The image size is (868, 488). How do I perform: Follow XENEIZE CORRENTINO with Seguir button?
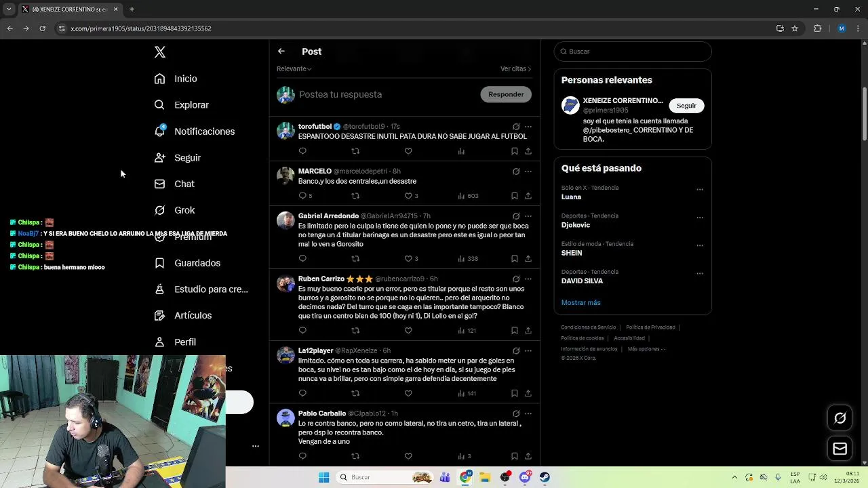click(x=686, y=106)
